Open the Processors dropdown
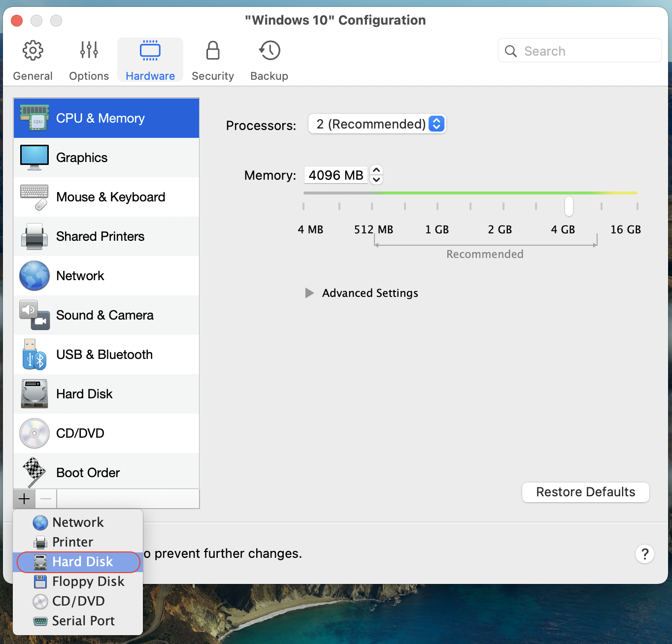 377,124
